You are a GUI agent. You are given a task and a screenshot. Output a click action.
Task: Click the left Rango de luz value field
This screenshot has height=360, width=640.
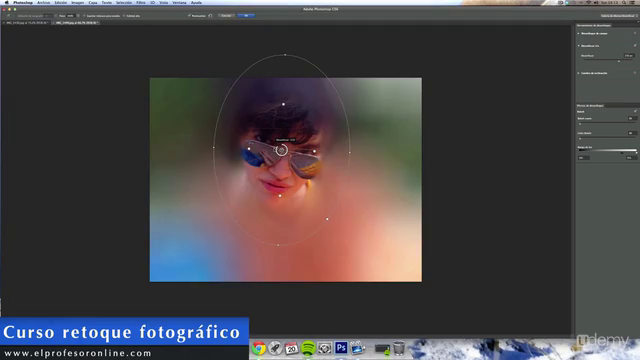(x=583, y=158)
